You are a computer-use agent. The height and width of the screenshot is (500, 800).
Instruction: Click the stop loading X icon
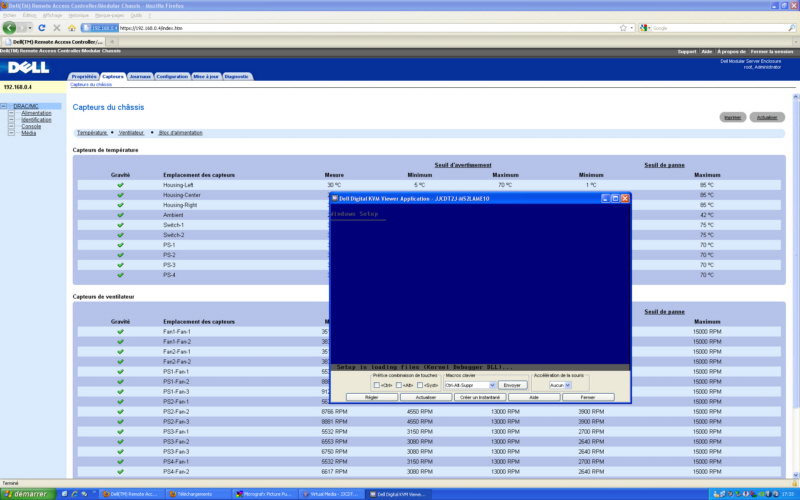tap(57, 28)
